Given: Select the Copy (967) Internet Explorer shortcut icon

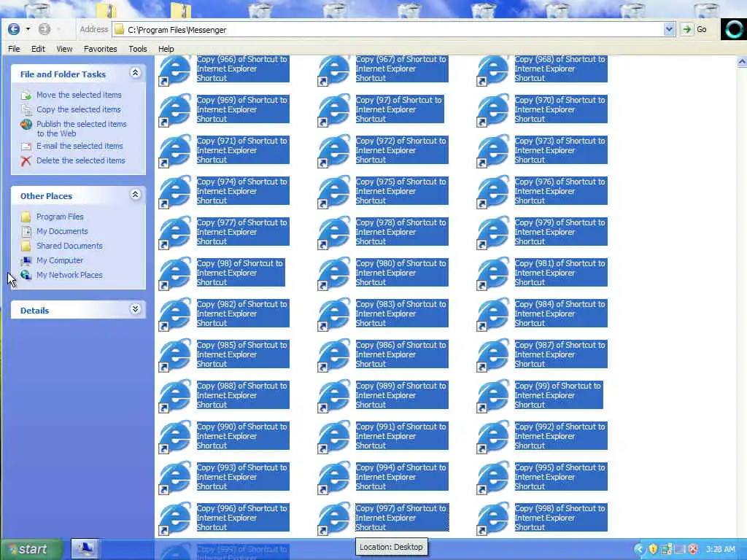Looking at the screenshot, I should pos(334,71).
